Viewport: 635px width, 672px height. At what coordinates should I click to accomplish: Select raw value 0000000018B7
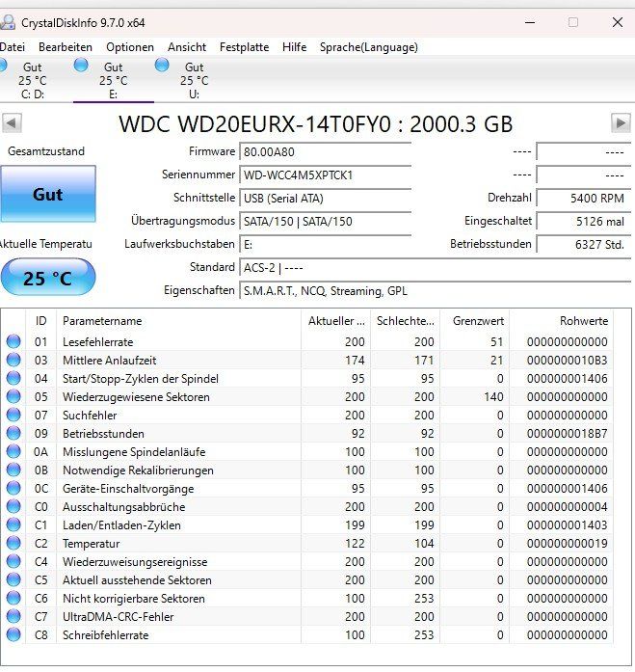567,434
